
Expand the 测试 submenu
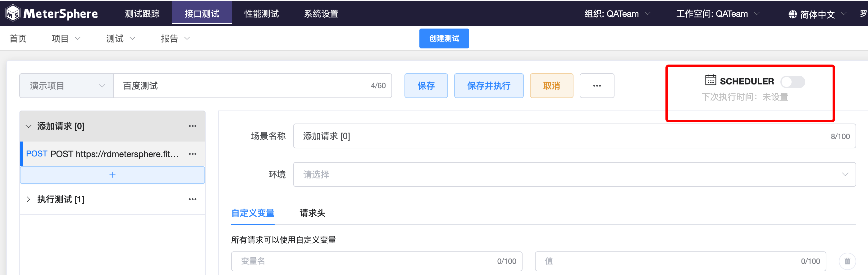point(121,39)
